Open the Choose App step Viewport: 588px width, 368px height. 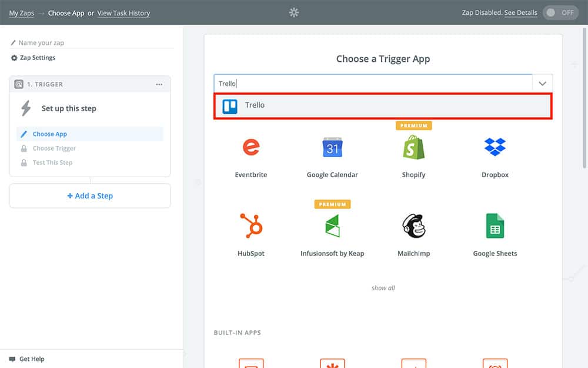click(50, 134)
